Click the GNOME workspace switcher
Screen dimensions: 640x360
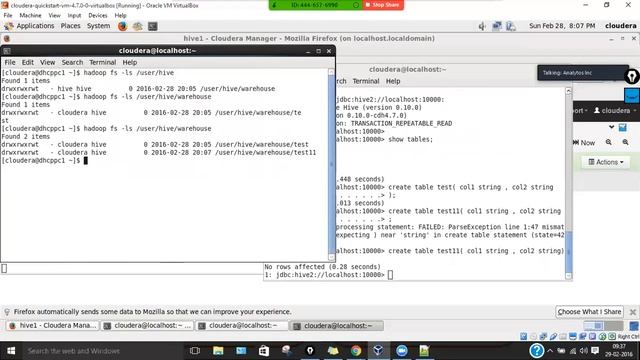tap(603, 326)
